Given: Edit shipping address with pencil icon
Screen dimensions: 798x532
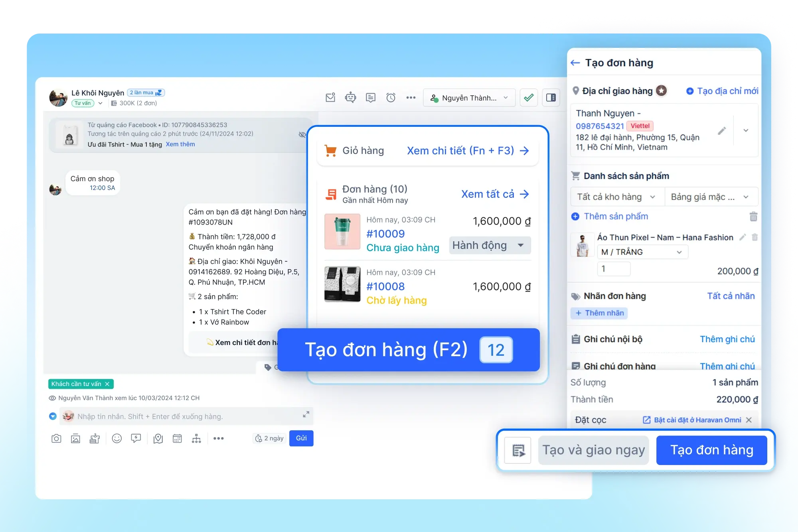Looking at the screenshot, I should click(722, 131).
